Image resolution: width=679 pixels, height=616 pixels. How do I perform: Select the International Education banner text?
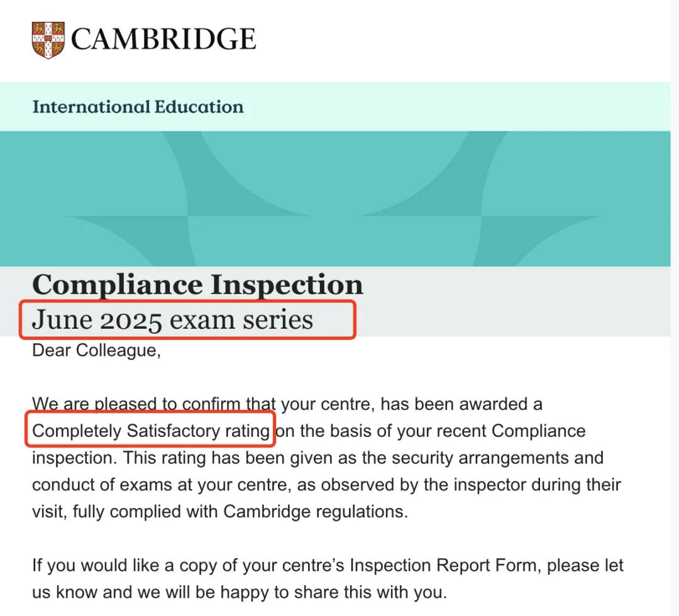[138, 106]
